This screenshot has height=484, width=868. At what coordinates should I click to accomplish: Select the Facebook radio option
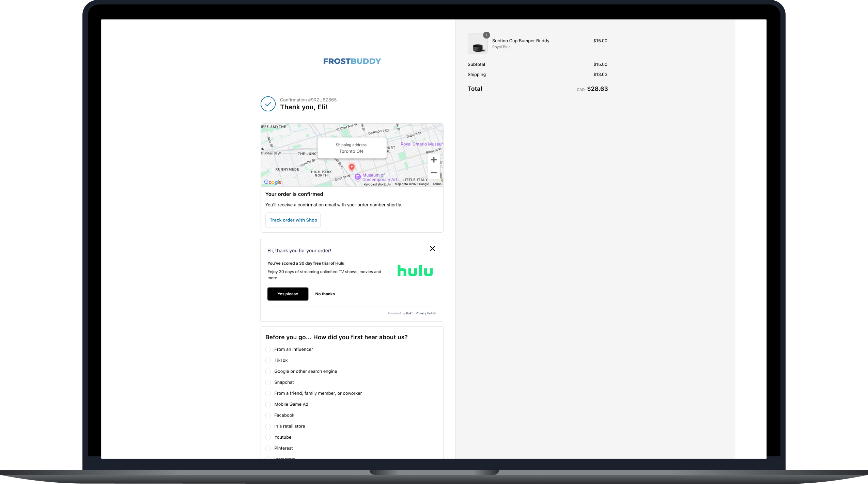(x=268, y=416)
